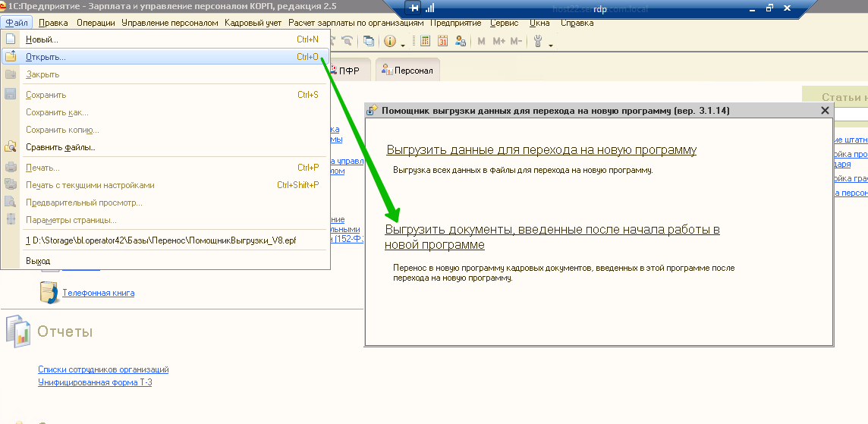Switch to the ПФР tab
Screen dimensions: 868x424
coord(349,71)
